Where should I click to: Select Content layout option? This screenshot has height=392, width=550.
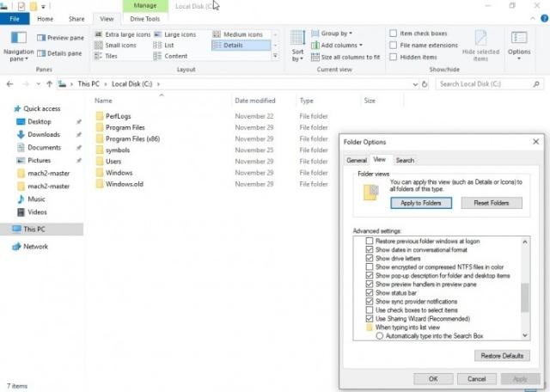coord(170,56)
